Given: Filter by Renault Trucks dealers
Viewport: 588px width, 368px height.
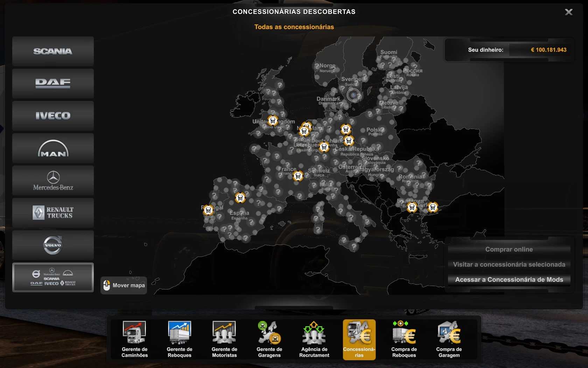Looking at the screenshot, I should (53, 213).
